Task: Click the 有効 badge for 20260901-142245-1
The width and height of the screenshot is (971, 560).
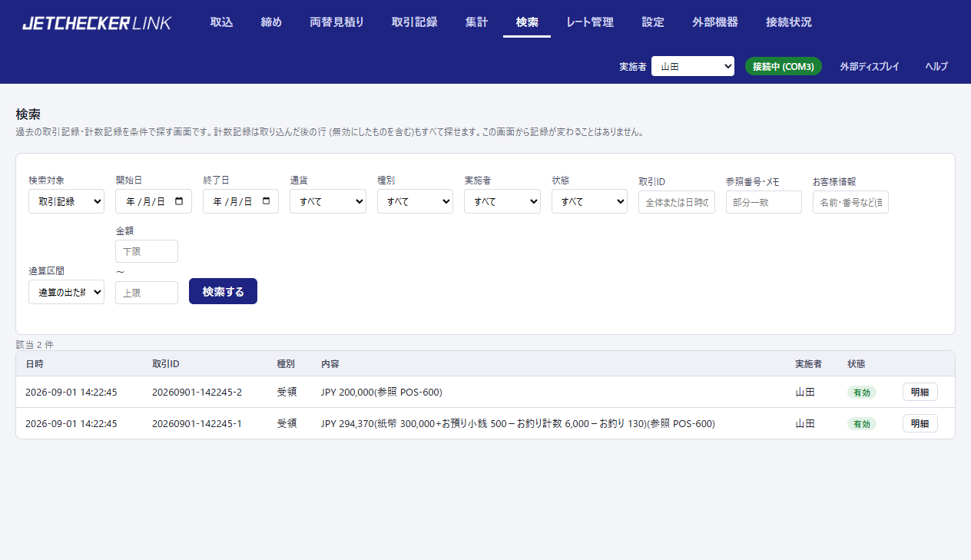Action: click(862, 423)
